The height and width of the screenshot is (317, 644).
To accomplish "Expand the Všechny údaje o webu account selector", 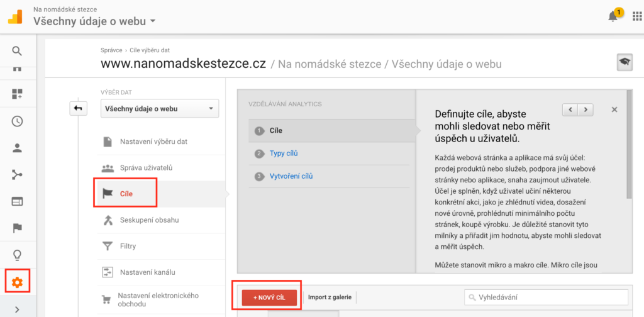I will point(94,21).
